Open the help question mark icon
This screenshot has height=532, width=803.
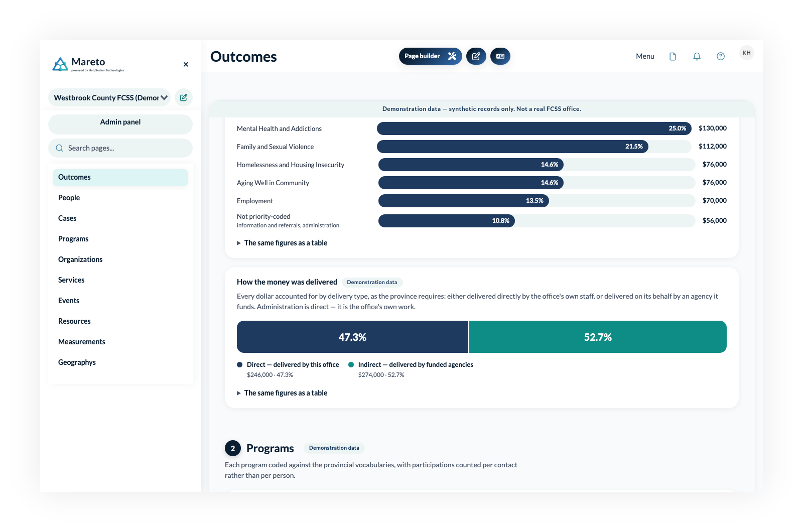pyautogui.click(x=721, y=56)
